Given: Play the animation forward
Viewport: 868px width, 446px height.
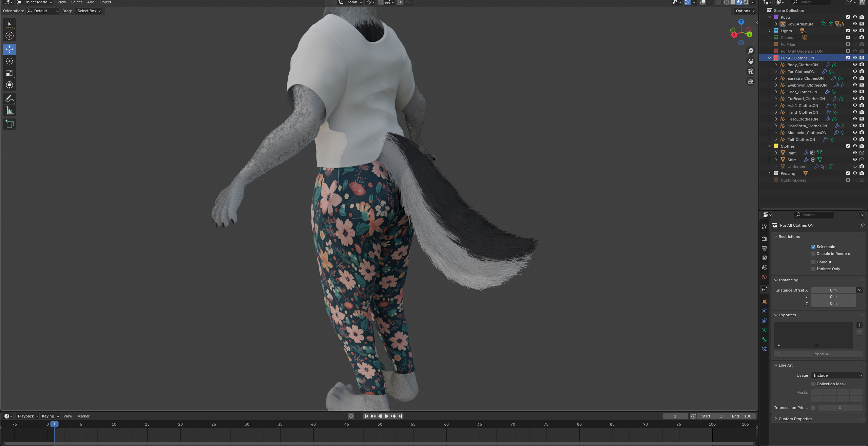Looking at the screenshot, I should point(386,416).
